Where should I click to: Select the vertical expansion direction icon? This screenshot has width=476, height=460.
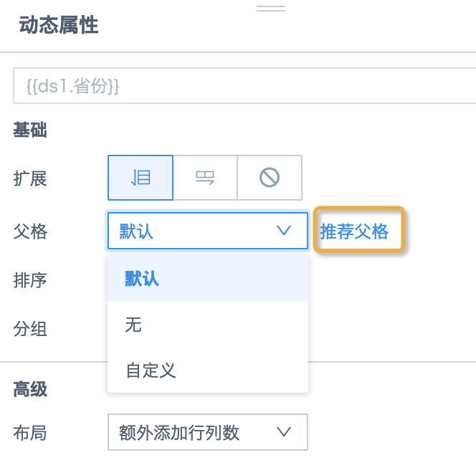(x=141, y=178)
